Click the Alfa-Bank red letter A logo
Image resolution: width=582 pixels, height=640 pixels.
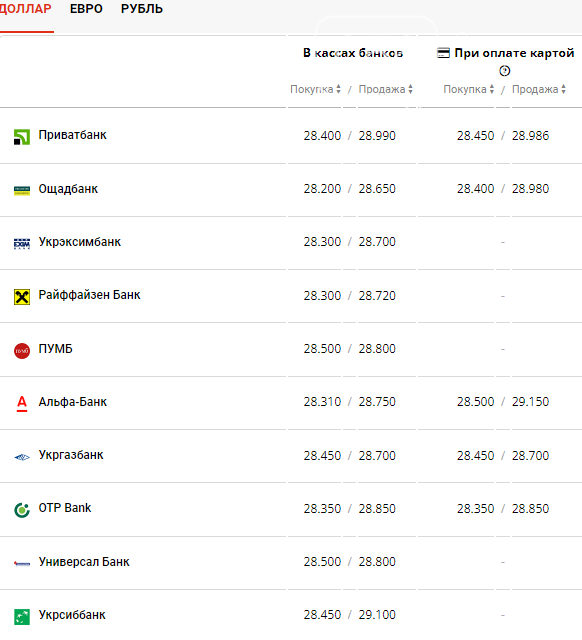coord(22,404)
